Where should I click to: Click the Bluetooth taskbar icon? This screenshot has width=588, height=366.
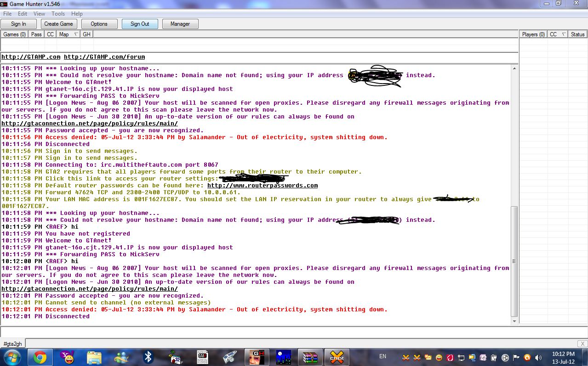click(148, 357)
